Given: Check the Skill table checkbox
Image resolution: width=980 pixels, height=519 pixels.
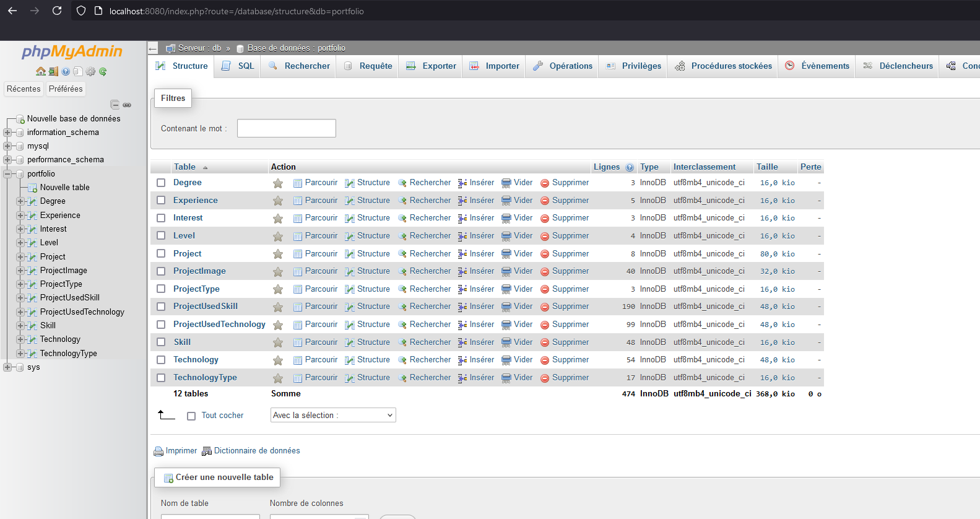Looking at the screenshot, I should [161, 342].
